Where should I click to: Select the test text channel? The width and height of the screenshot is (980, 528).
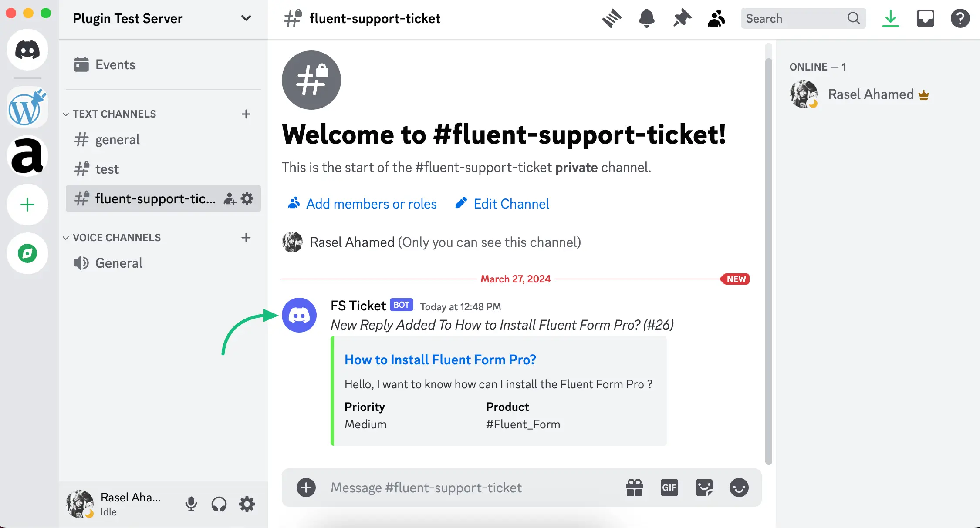tap(107, 169)
